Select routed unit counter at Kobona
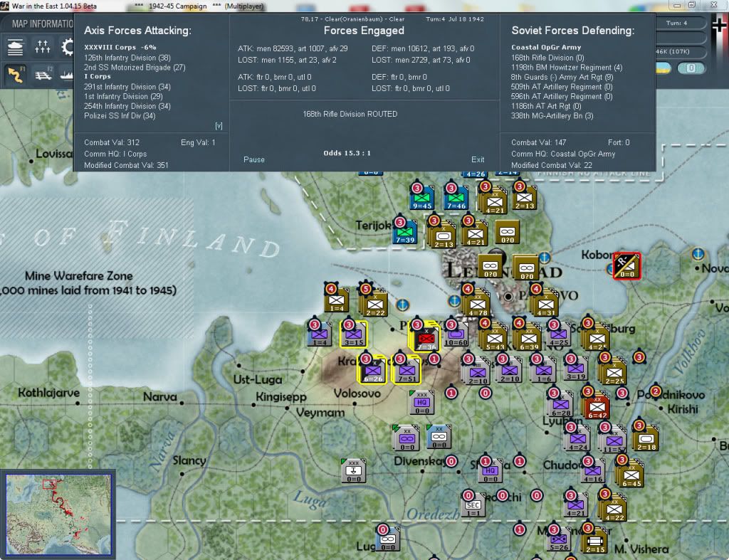The width and height of the screenshot is (729, 560). (x=626, y=266)
